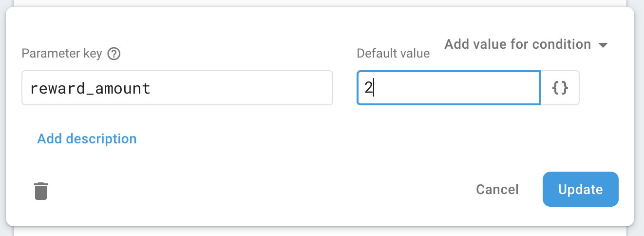Click the Parameter key help icon
This screenshot has height=236, width=644.
pos(114,53)
